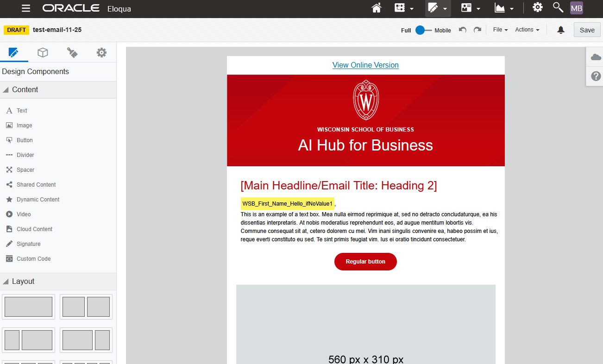
Task: Open the cloud content side panel icon
Action: coord(596,57)
